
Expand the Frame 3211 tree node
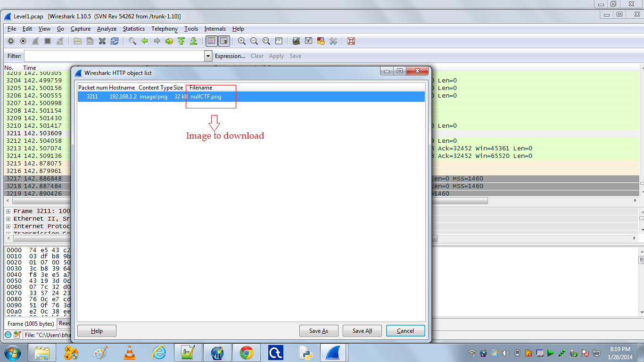[x=8, y=211]
